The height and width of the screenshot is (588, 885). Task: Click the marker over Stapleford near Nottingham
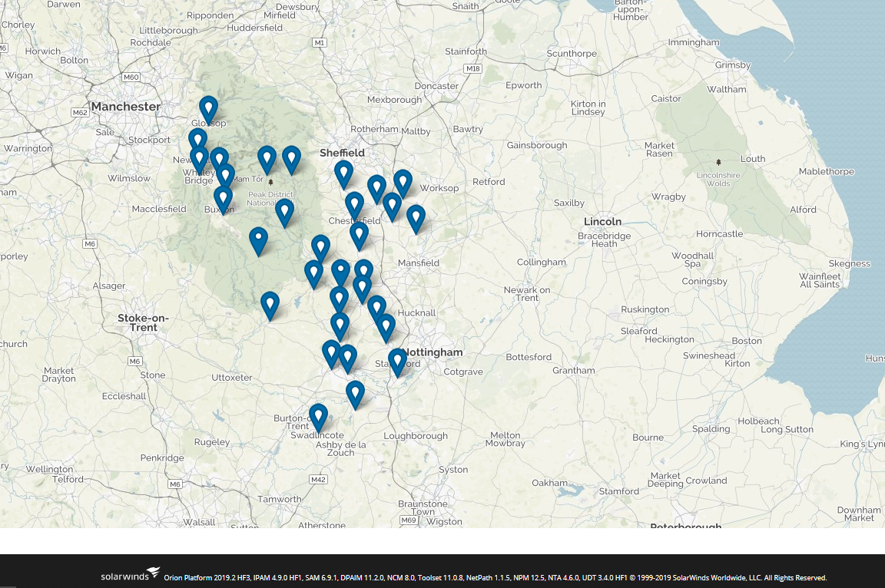click(397, 362)
